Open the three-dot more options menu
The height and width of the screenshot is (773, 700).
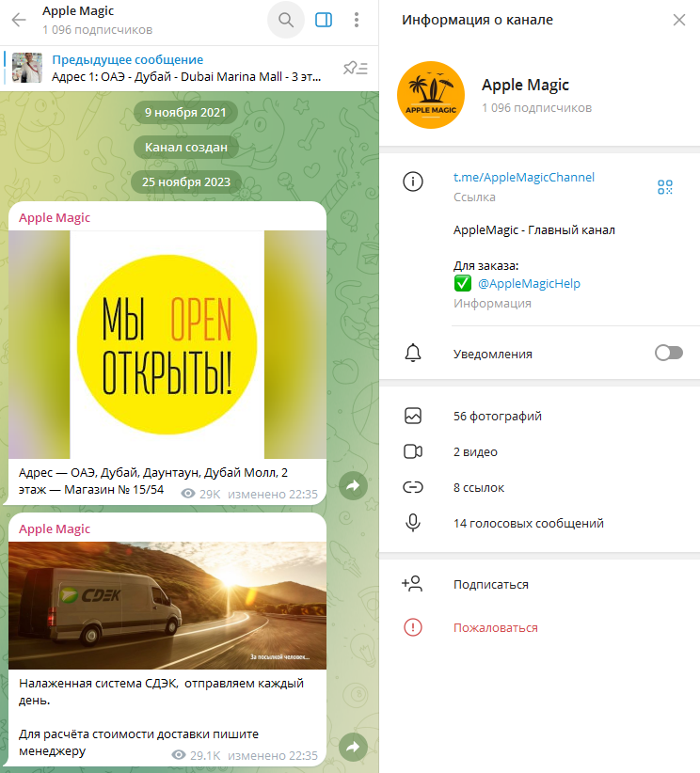tap(357, 20)
